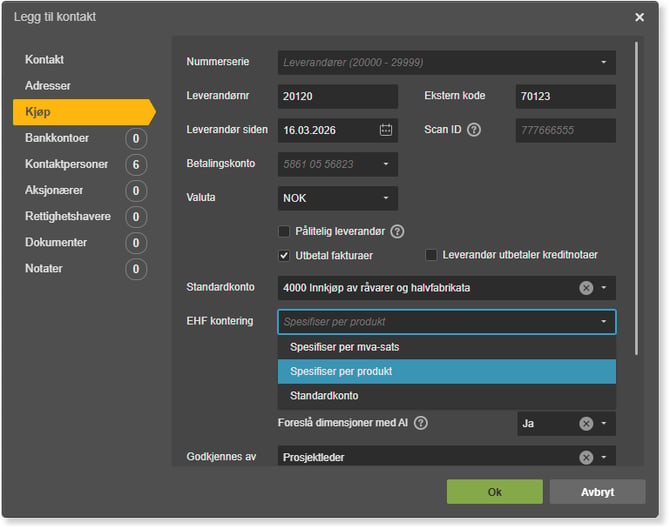Viewport: 670px width, 529px height.
Task: Cancel with the Avbryt button
Action: (x=597, y=492)
